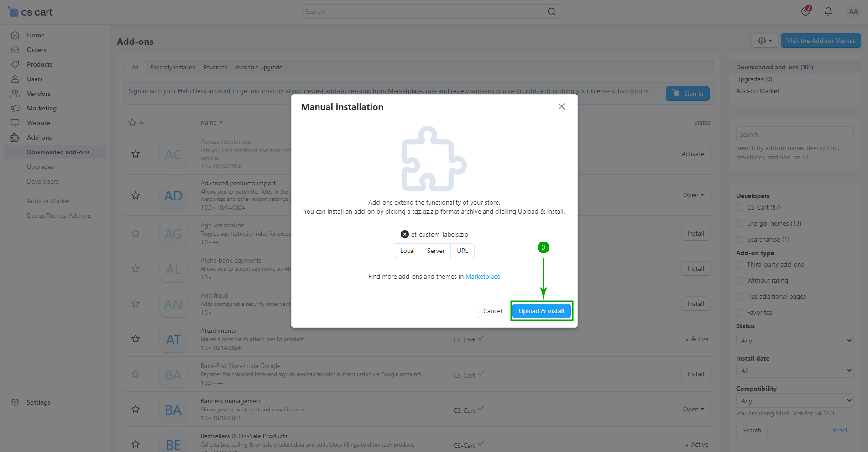Select the URL upload option

tap(462, 251)
